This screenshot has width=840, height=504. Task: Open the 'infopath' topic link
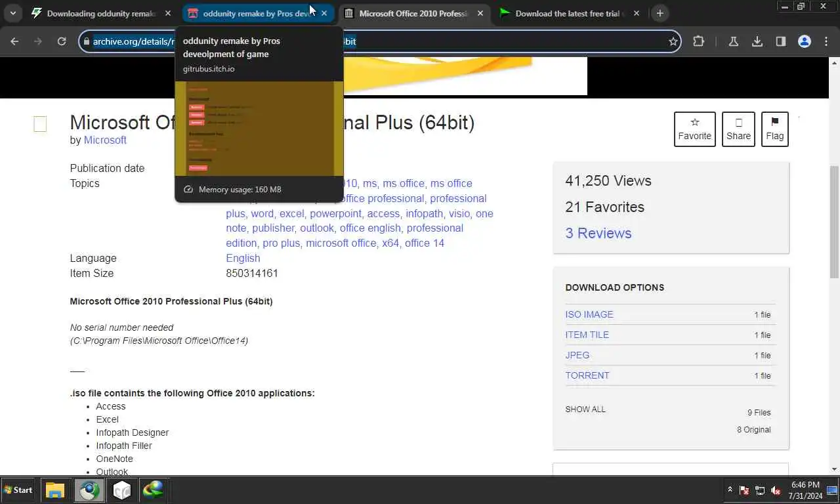coord(424,213)
